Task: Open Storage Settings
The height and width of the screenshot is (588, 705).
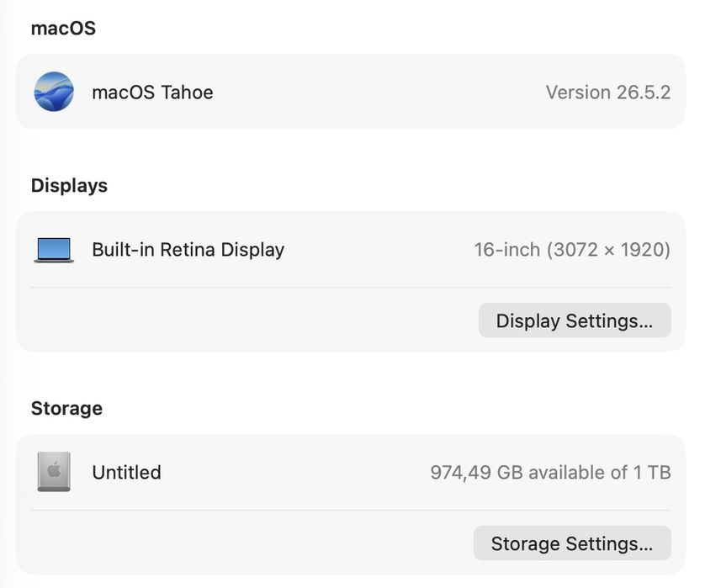Action: (572, 543)
